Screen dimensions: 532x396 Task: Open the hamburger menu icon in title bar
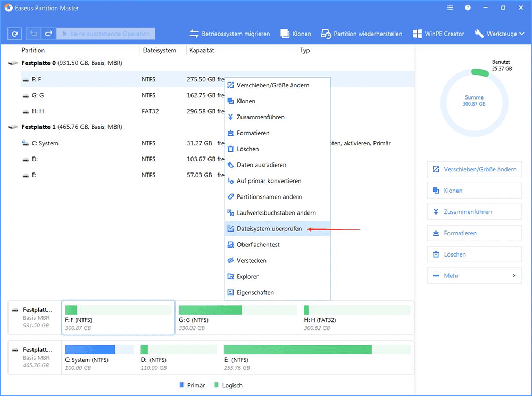coord(450,7)
